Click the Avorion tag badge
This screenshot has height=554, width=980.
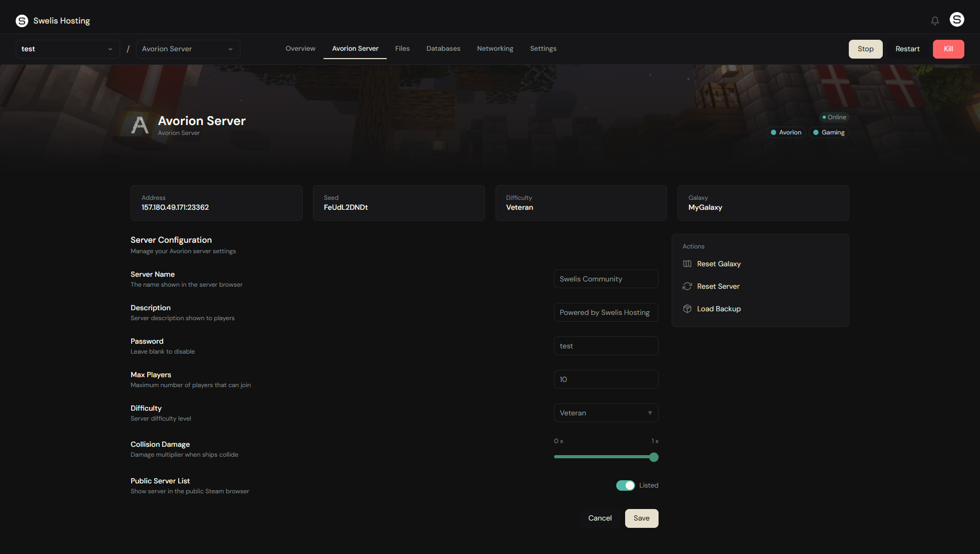(x=786, y=132)
